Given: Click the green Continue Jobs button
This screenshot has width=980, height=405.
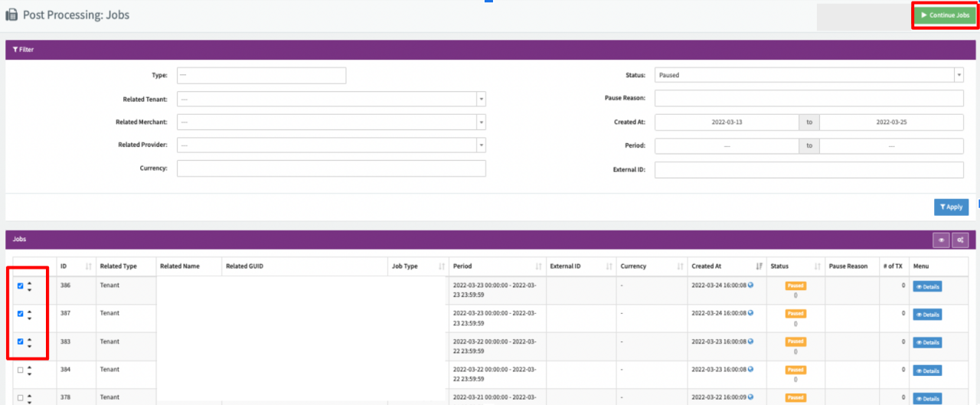Looking at the screenshot, I should (x=945, y=15).
